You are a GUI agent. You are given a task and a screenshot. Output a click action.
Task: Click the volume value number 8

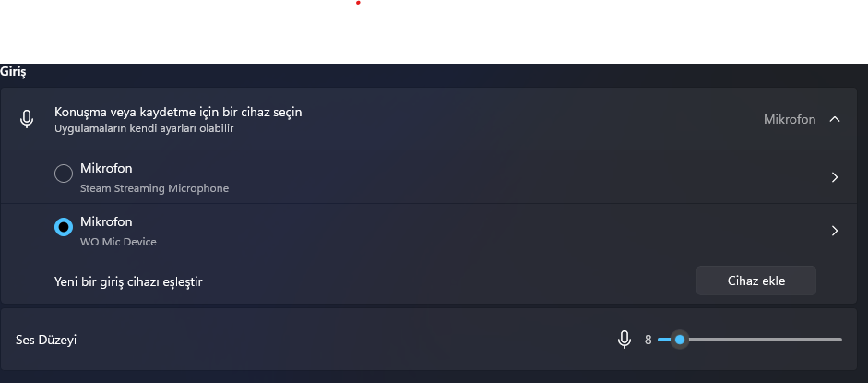tap(648, 340)
